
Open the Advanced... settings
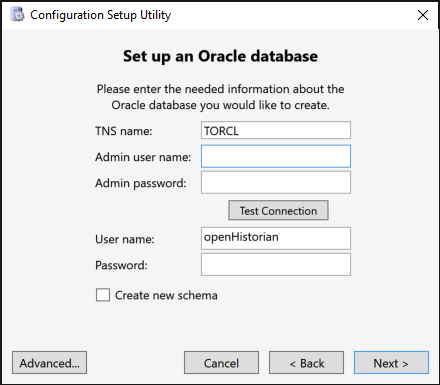pyautogui.click(x=49, y=363)
